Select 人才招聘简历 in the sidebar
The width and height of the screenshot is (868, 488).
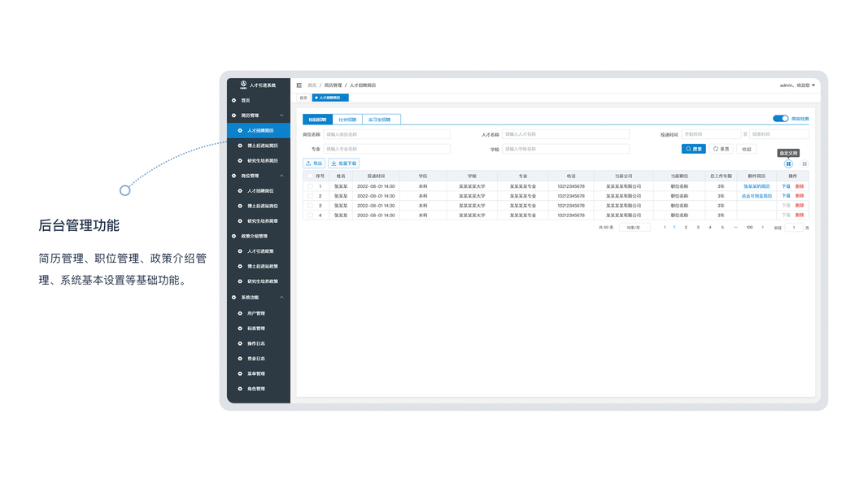(259, 131)
